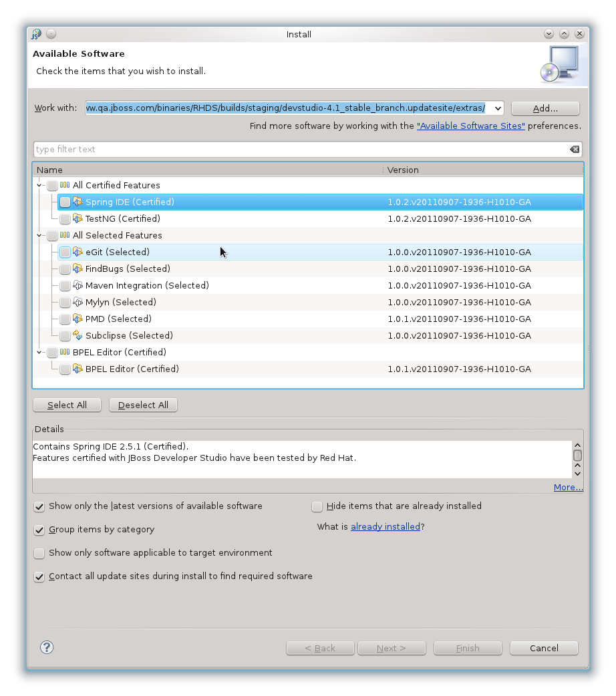Viewport: 616px width, 696px height.
Task: Click the BPEL Editor child feature icon
Action: [x=78, y=369]
